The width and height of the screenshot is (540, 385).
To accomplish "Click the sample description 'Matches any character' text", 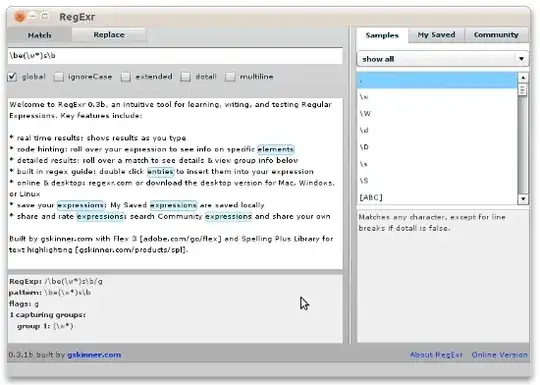I will pos(432,222).
